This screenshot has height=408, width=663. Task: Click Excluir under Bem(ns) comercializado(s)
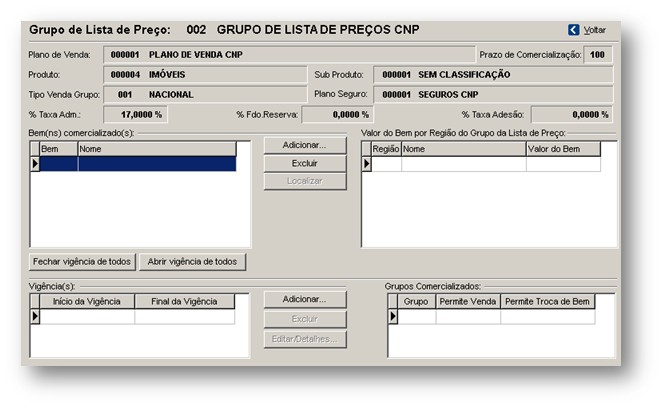(305, 163)
